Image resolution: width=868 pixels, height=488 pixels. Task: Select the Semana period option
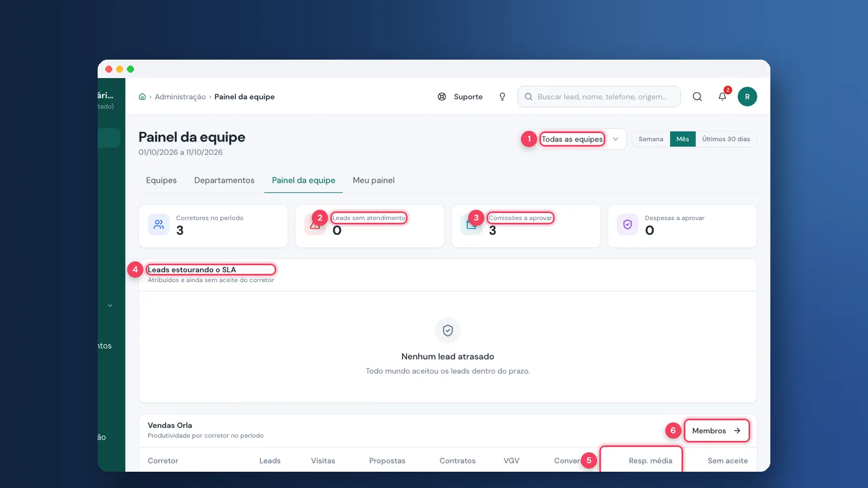point(651,139)
